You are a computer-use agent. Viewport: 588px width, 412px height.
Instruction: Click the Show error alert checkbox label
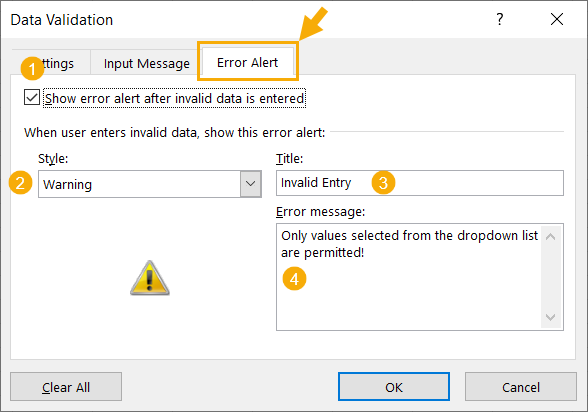tap(174, 98)
